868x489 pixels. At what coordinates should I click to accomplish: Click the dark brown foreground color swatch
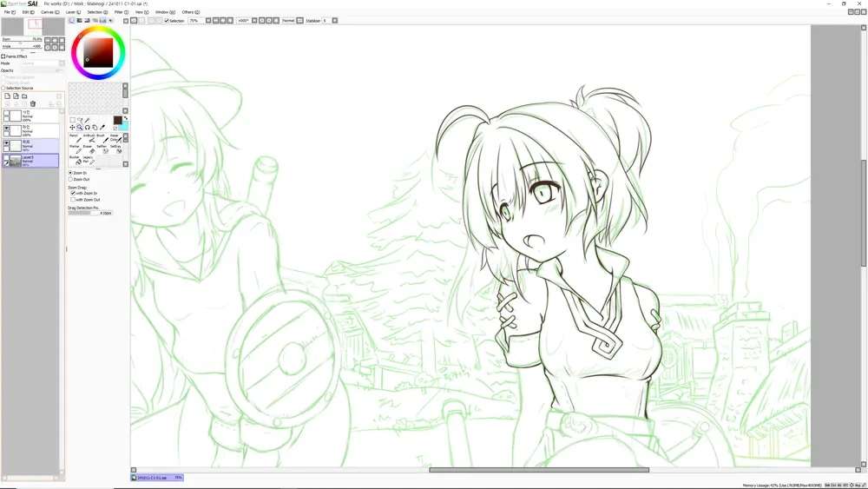(x=117, y=120)
